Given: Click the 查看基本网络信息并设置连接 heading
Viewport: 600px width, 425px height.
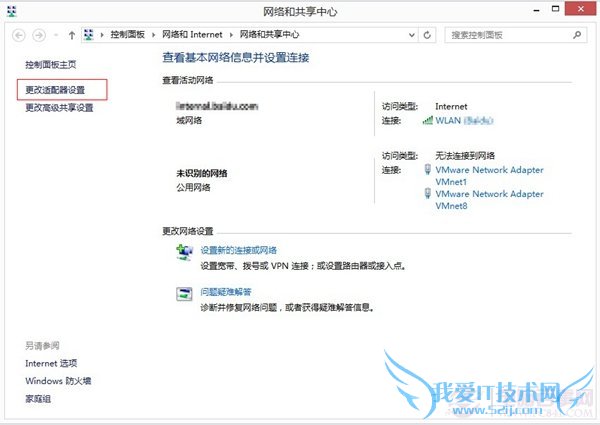Looking at the screenshot, I should tap(236, 58).
